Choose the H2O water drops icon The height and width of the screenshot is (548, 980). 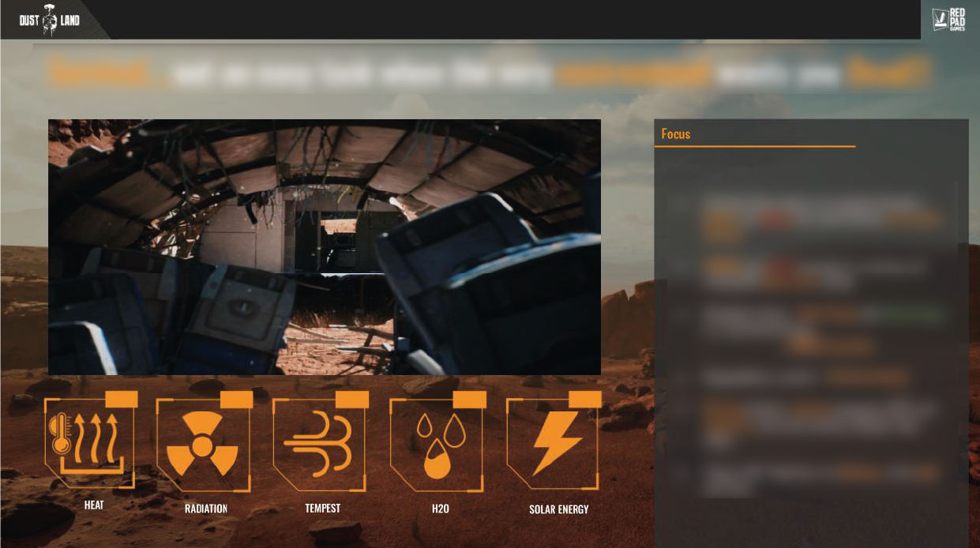click(x=436, y=445)
